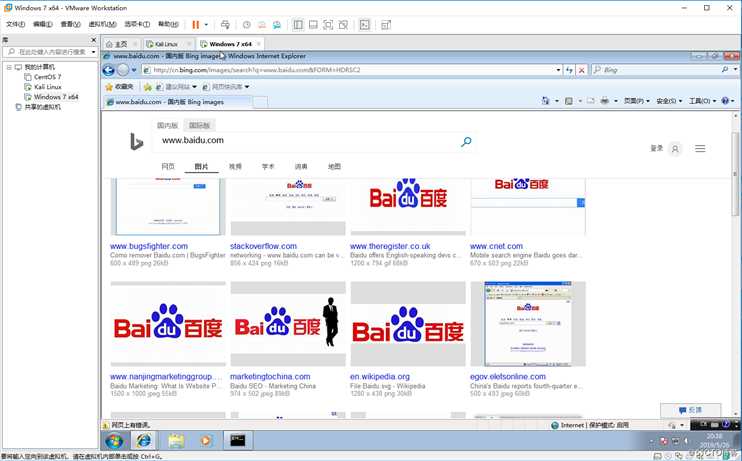The height and width of the screenshot is (461, 742).
Task: Open the IE recent pages dropdown
Action: click(x=134, y=70)
